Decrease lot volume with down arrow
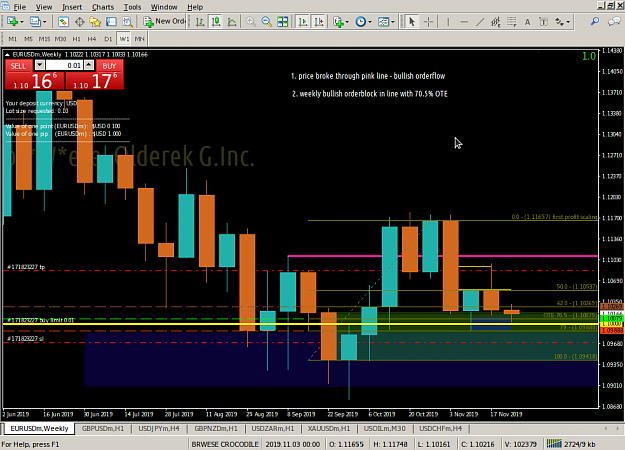Screen dimensions: 625x450 (x=39, y=65)
